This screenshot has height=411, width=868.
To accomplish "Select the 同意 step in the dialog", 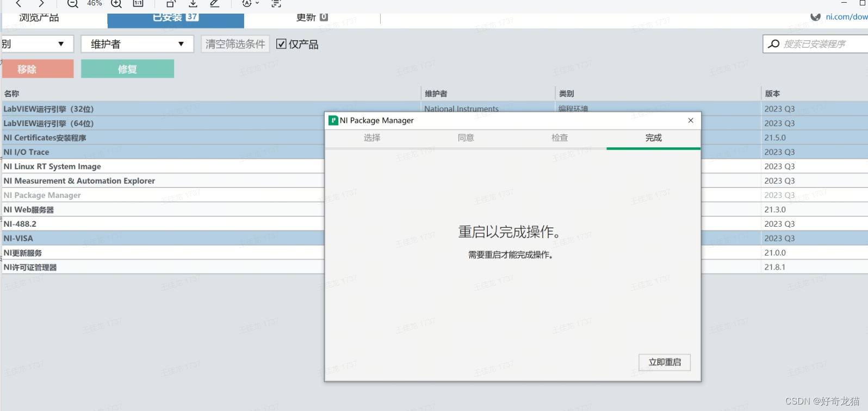I will pyautogui.click(x=466, y=138).
